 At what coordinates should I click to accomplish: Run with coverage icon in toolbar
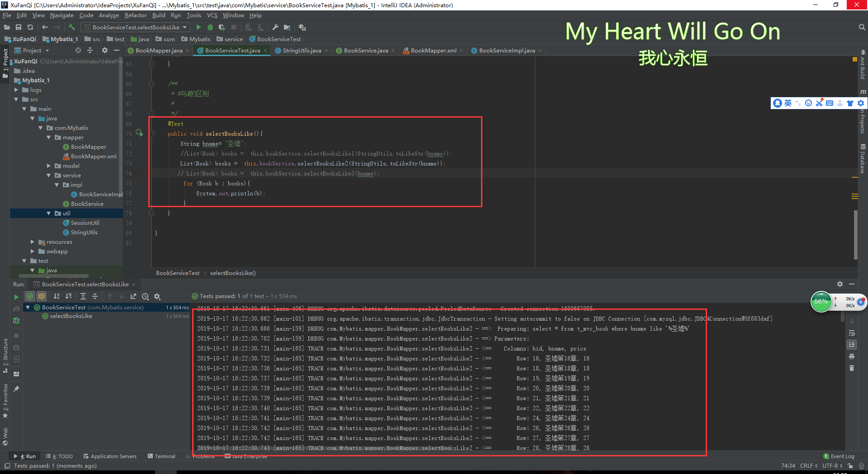click(x=222, y=28)
